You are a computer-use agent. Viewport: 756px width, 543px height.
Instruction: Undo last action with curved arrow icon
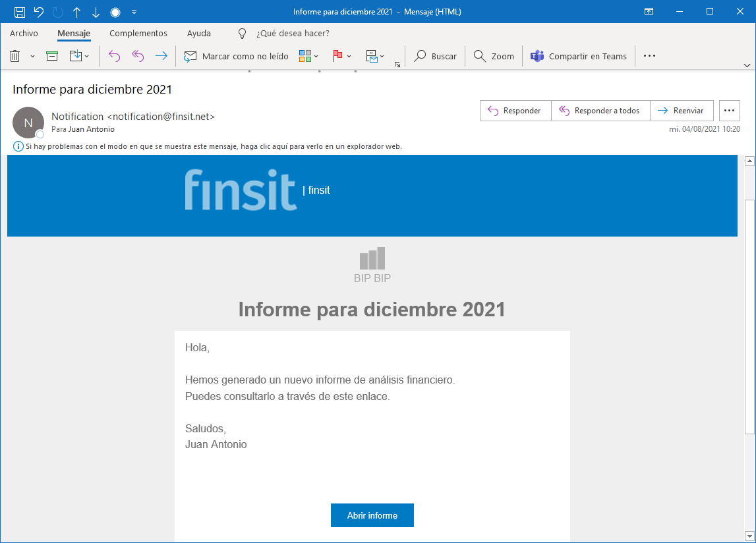point(39,12)
